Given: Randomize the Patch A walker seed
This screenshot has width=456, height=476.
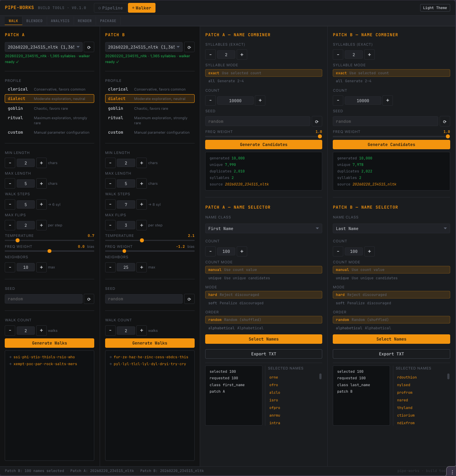Looking at the screenshot, I should point(89,299).
